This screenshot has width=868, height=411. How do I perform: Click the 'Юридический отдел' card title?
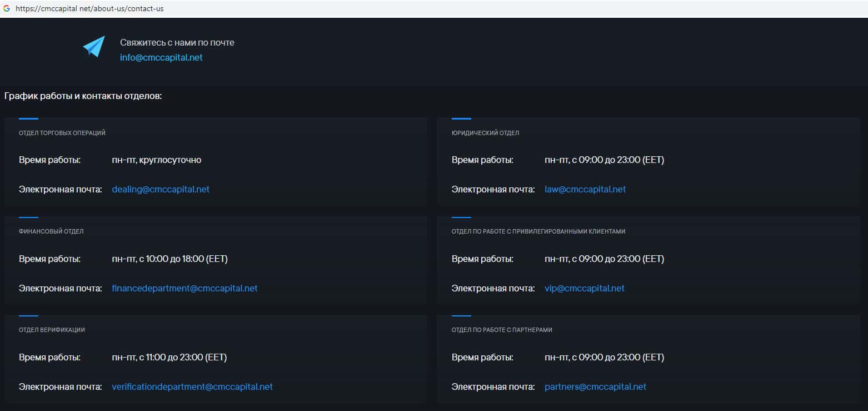tap(485, 133)
